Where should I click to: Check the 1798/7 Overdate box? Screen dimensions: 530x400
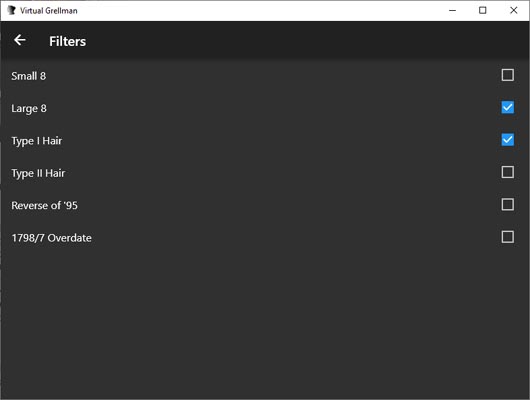click(x=507, y=237)
